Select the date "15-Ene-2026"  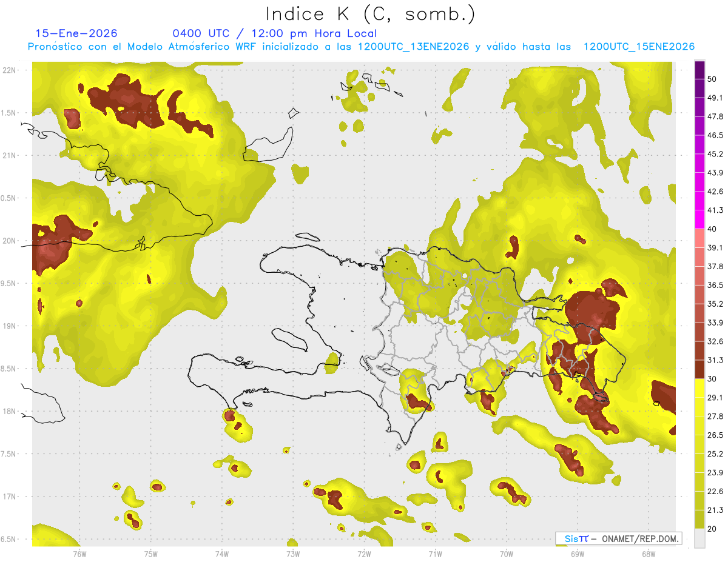pos(76,33)
